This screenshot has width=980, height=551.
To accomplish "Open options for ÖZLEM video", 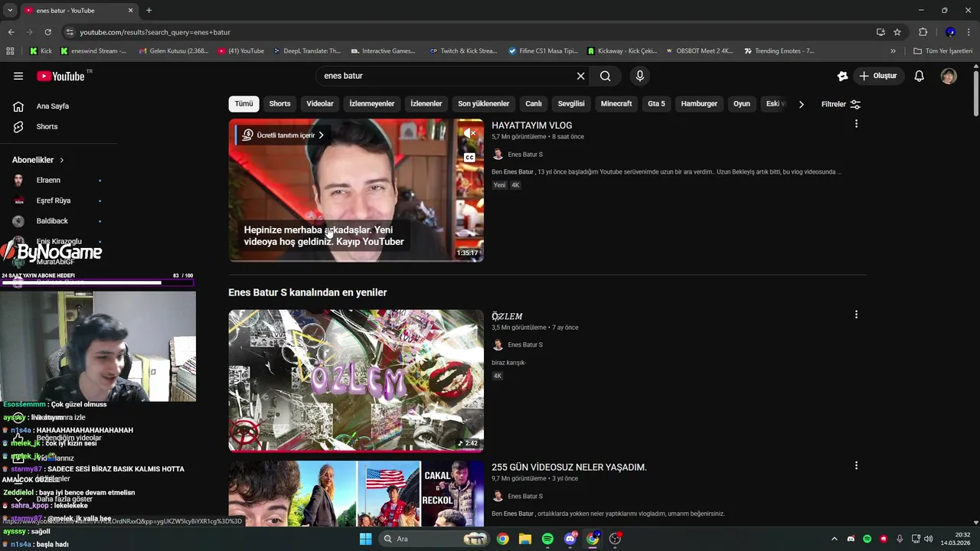I will coord(856,315).
